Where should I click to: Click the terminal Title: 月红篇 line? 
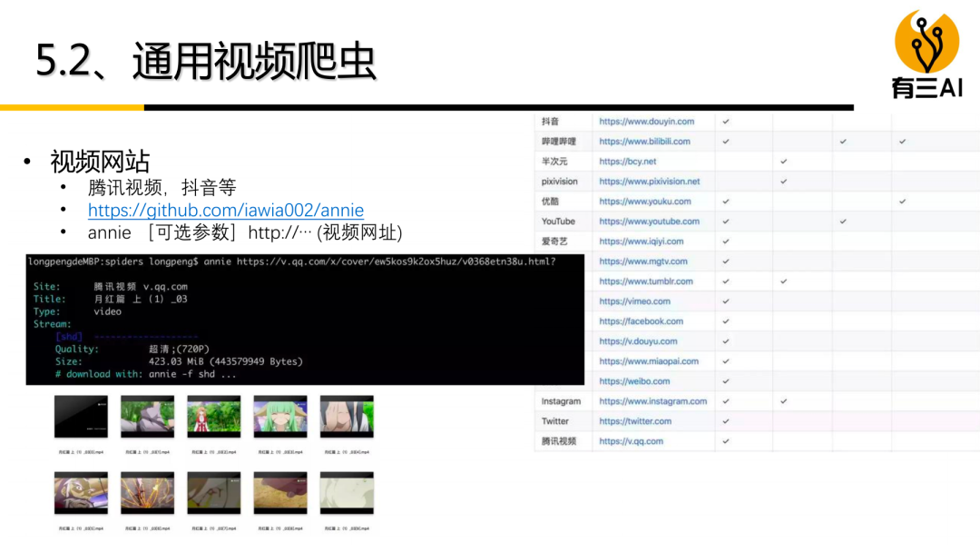point(110,299)
